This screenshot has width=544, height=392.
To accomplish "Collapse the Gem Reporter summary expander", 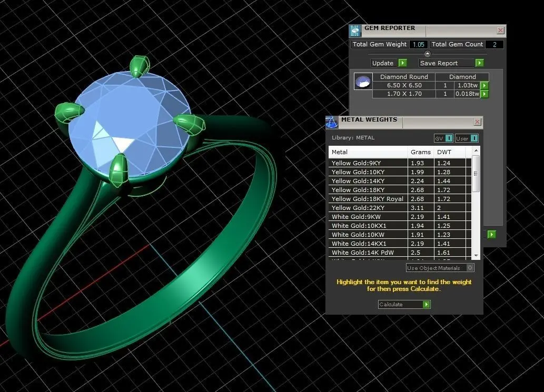I will pyautogui.click(x=428, y=54).
